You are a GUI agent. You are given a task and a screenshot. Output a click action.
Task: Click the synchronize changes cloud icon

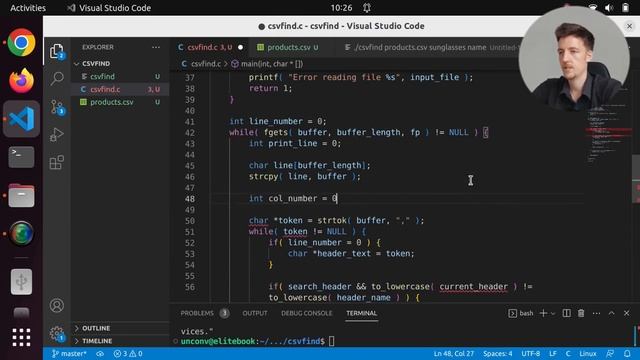pos(100,353)
